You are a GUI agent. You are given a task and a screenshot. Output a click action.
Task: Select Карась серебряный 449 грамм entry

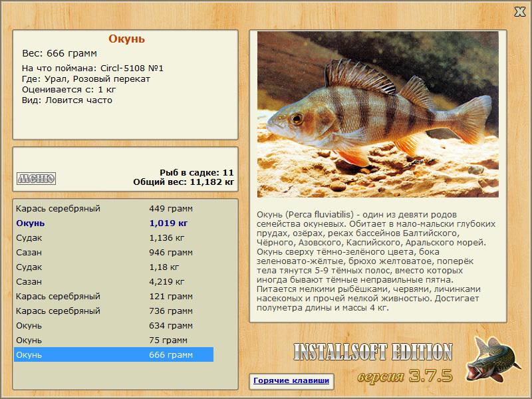pos(114,209)
